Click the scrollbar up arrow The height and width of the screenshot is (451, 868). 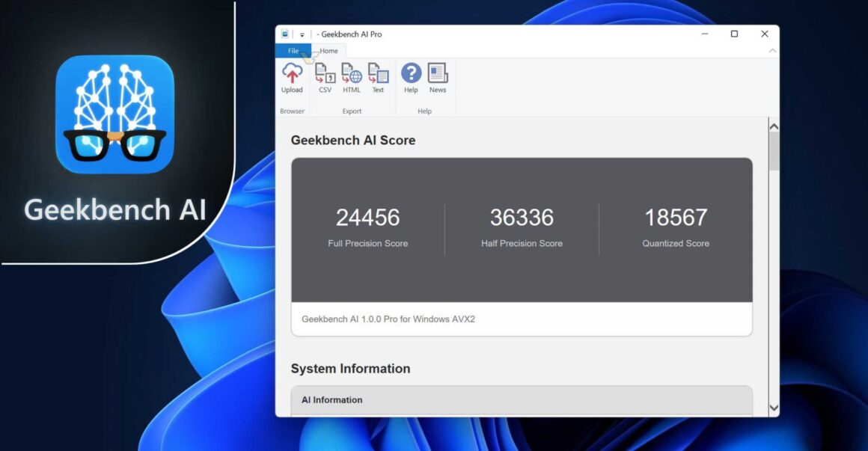pyautogui.click(x=774, y=126)
